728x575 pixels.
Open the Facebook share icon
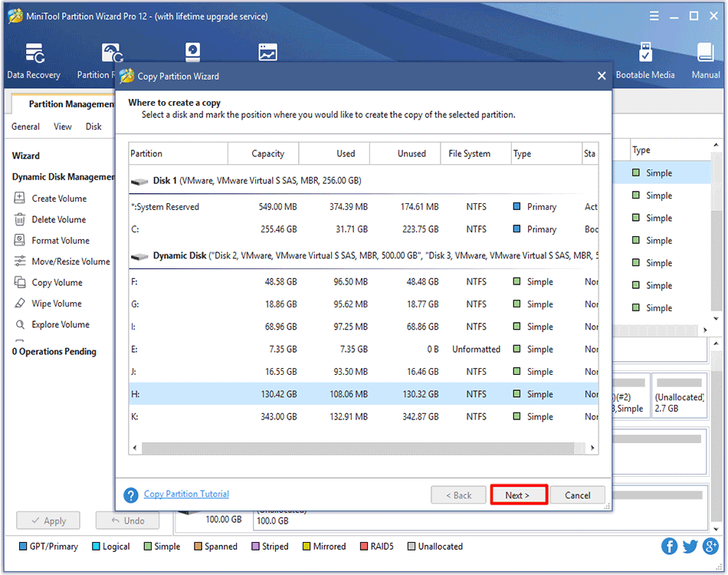(669, 547)
